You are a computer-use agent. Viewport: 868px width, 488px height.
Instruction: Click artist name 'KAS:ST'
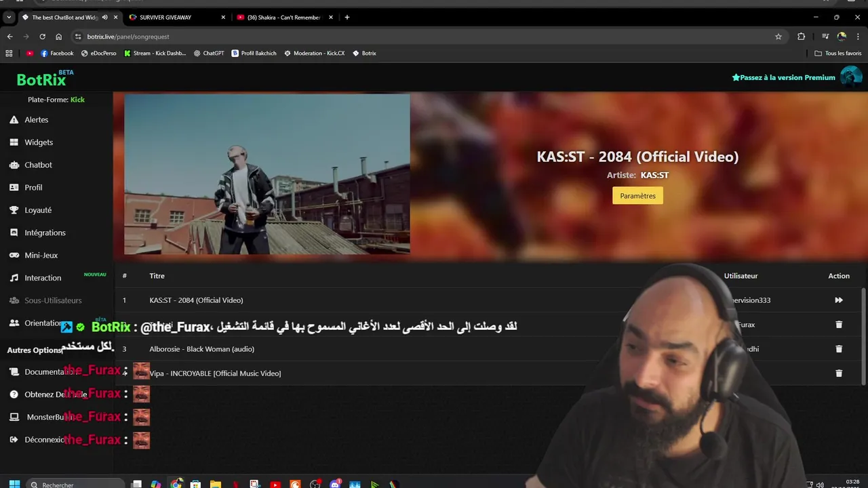click(x=654, y=175)
